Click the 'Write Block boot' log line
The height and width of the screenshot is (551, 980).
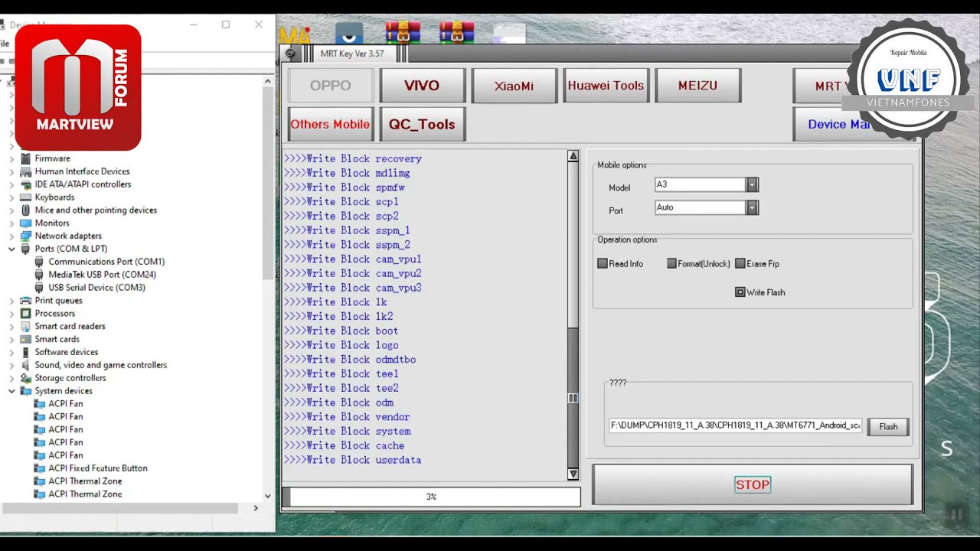click(341, 331)
